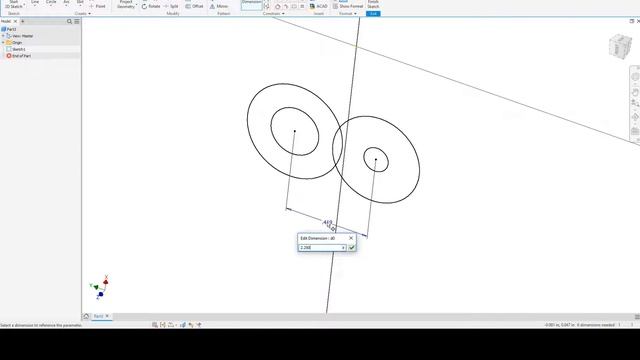Image resolution: width=640 pixels, height=360 pixels.
Task: Select End of Part marker
Action: pos(19,56)
